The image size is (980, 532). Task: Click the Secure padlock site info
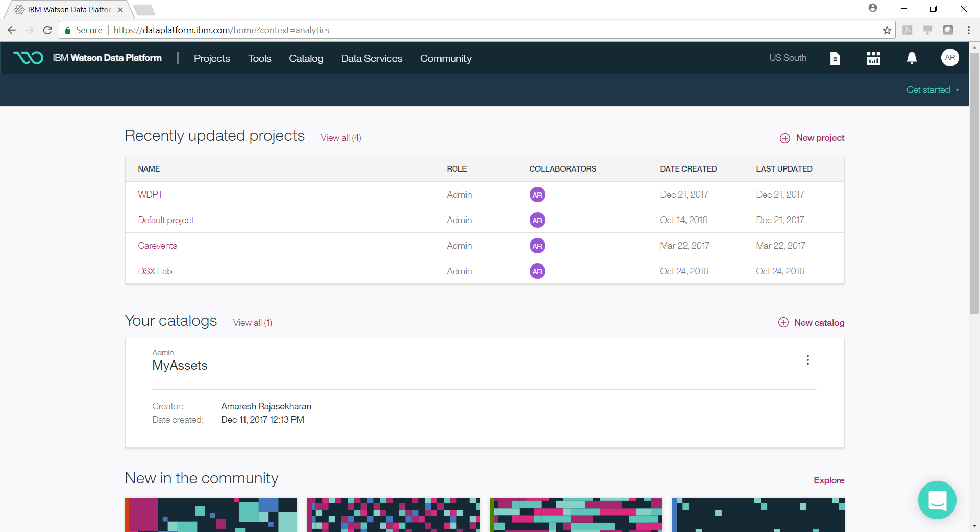pos(84,30)
